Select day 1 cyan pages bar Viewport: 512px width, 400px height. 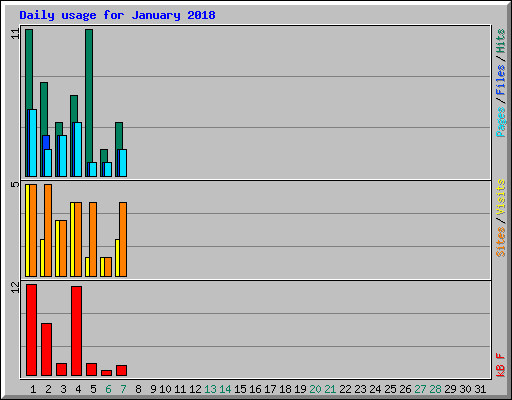click(33, 143)
